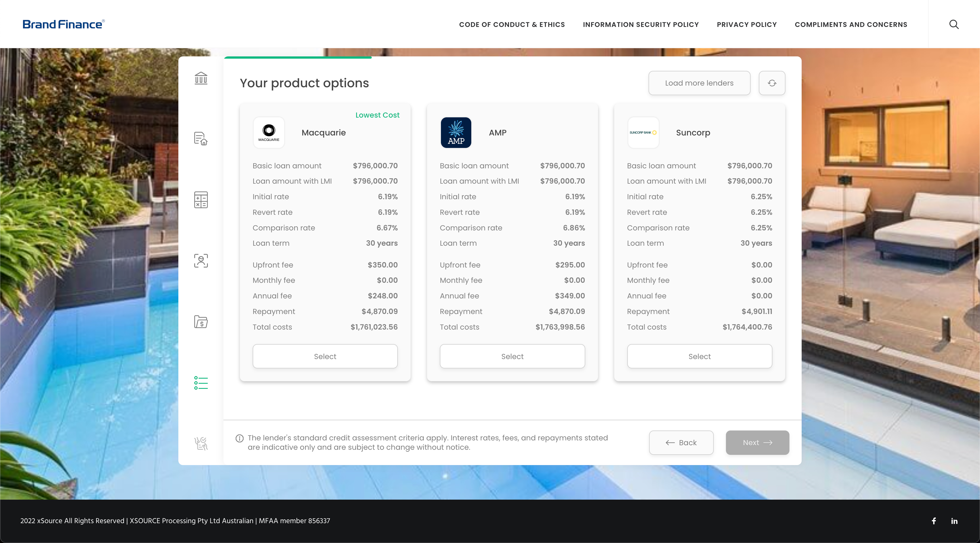980x543 pixels.
Task: Click the green progress bar at top
Action: click(298, 58)
